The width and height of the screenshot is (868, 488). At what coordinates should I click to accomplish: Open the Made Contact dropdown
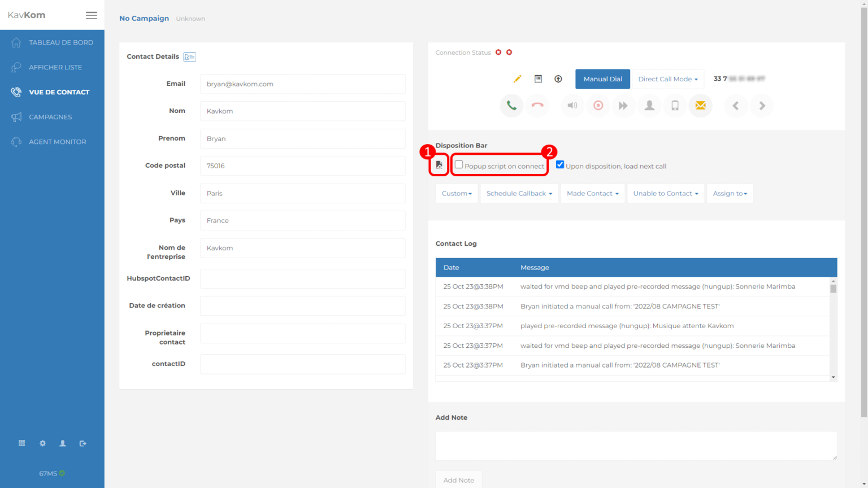(592, 194)
